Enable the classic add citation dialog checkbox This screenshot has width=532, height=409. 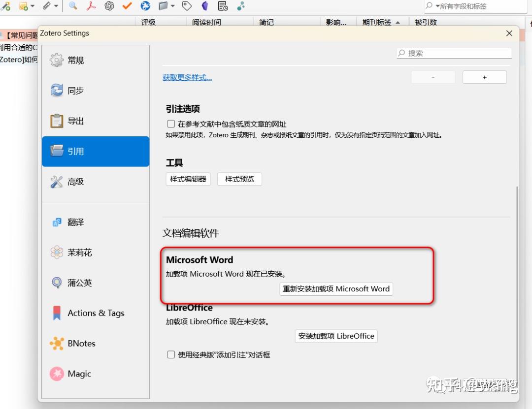[x=171, y=354]
